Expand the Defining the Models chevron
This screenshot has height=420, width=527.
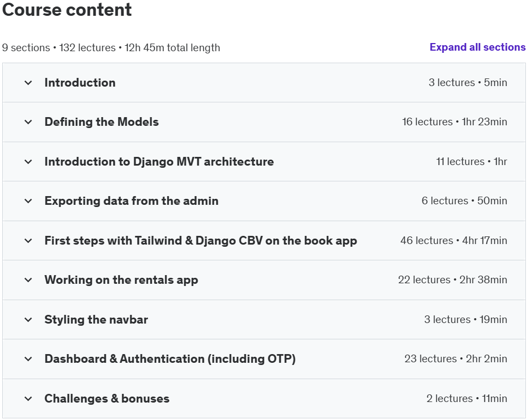(x=28, y=122)
